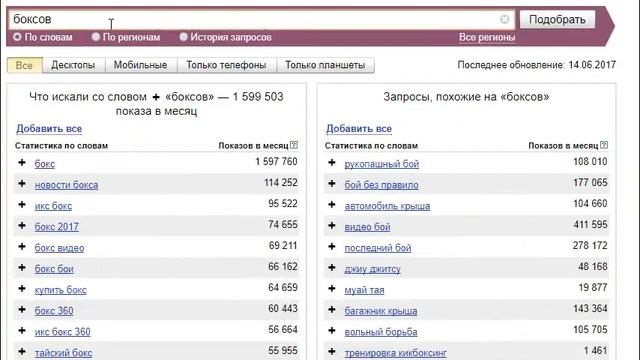The width and height of the screenshot is (640, 360).
Task: Add 'вольный борьба' via its plus icon
Action: (x=332, y=331)
